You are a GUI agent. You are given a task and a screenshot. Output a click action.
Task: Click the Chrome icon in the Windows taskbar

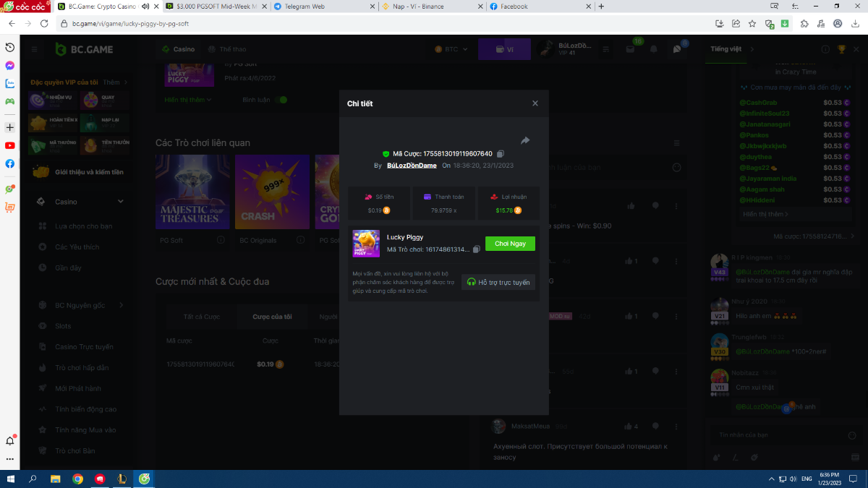pos(77,479)
